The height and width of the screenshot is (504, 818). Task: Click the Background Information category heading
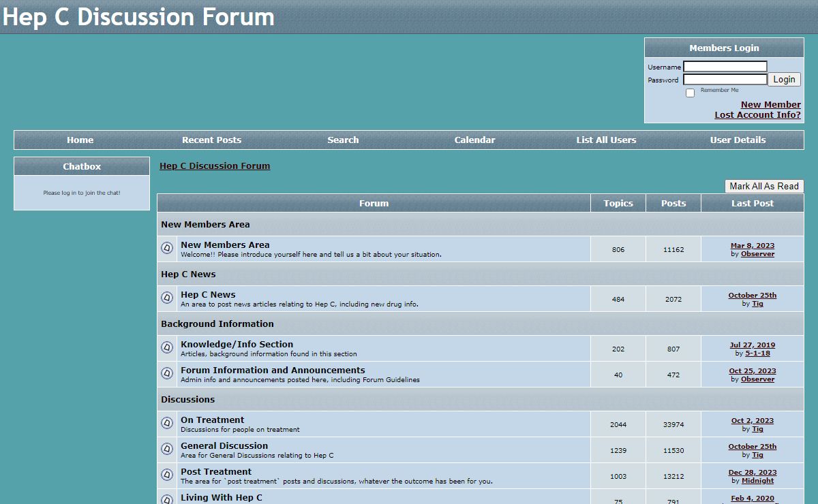217,324
